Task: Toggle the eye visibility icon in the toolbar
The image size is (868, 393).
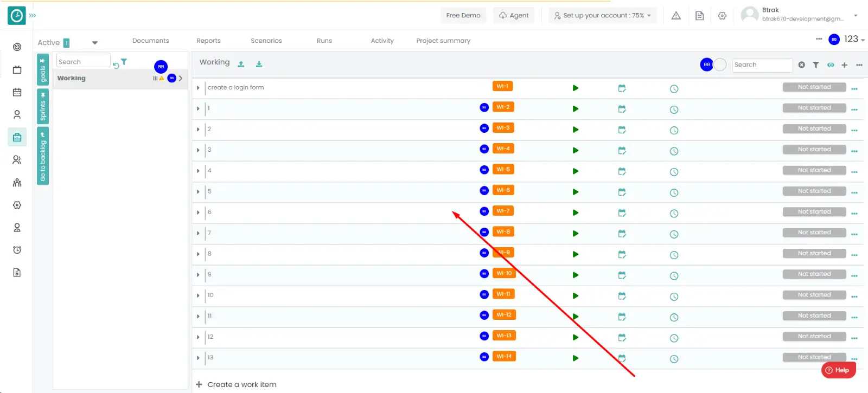Action: pos(831,65)
